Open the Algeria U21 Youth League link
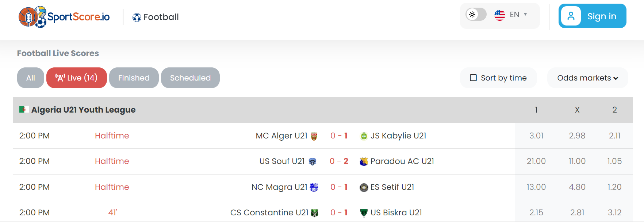 tap(83, 110)
